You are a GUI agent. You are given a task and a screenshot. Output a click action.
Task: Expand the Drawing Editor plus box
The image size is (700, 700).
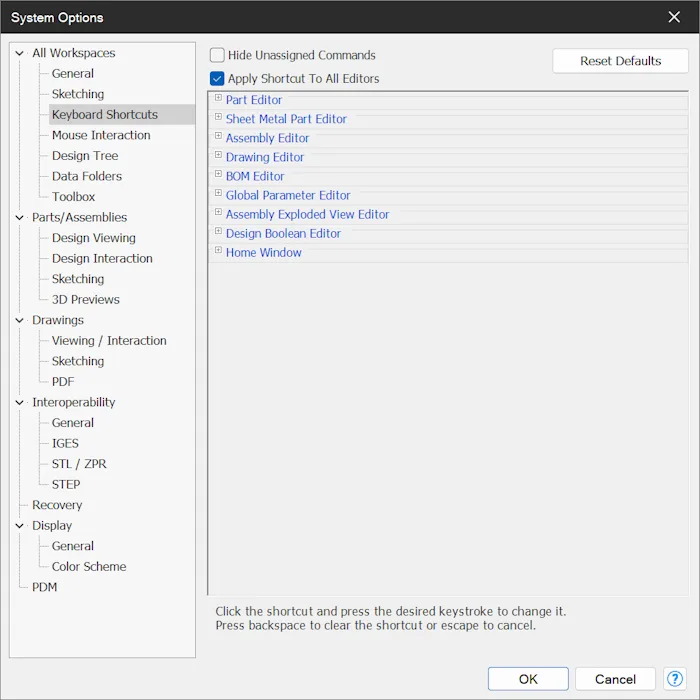click(x=218, y=155)
